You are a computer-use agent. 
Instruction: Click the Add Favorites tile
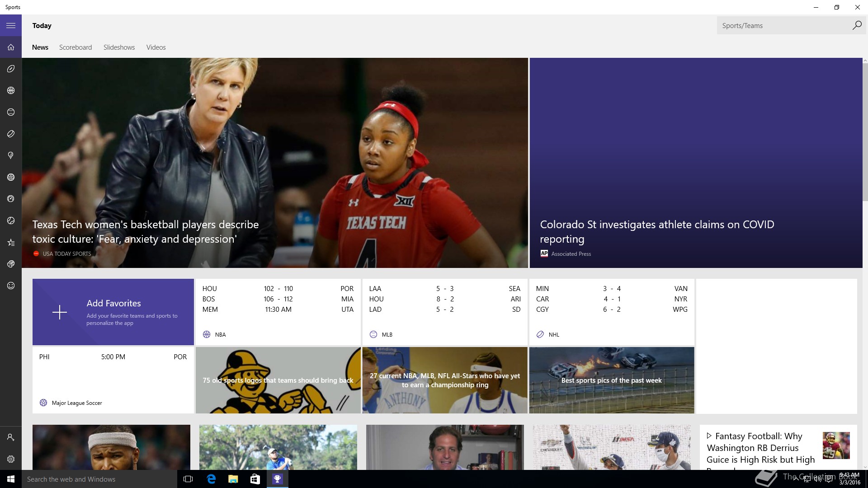[x=113, y=312]
